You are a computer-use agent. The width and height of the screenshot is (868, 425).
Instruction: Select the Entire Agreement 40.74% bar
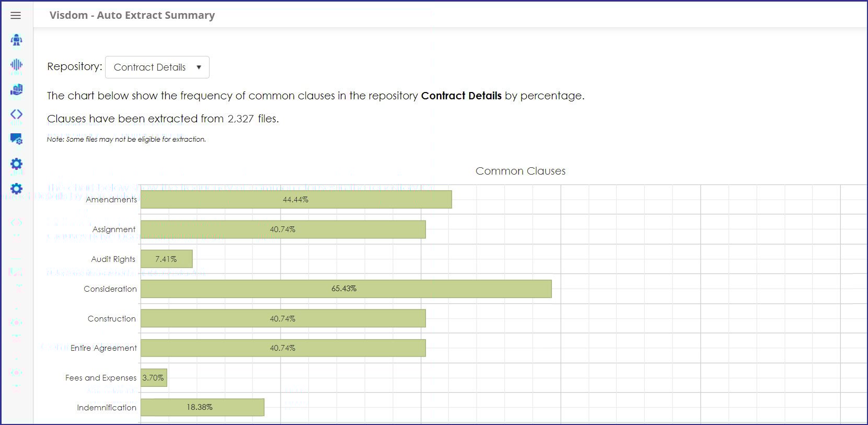283,348
